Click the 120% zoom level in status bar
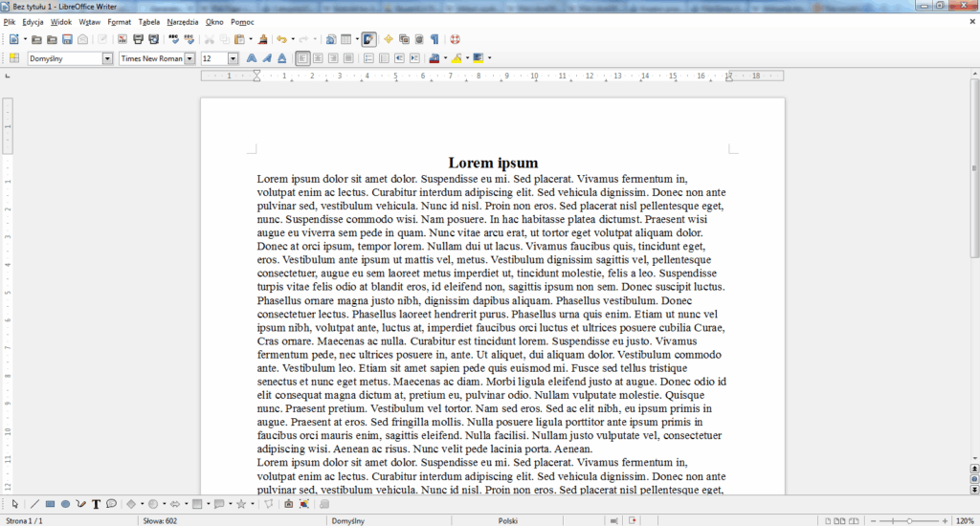The width and height of the screenshot is (980, 526). (x=965, y=520)
